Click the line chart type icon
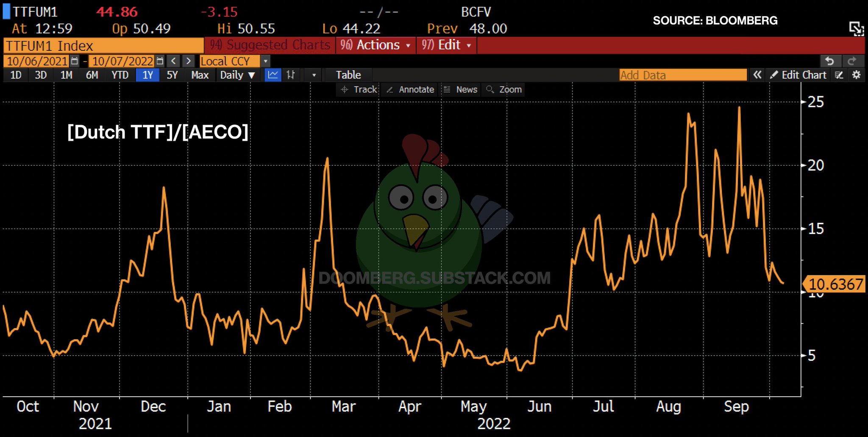The width and height of the screenshot is (868, 437). pos(273,75)
